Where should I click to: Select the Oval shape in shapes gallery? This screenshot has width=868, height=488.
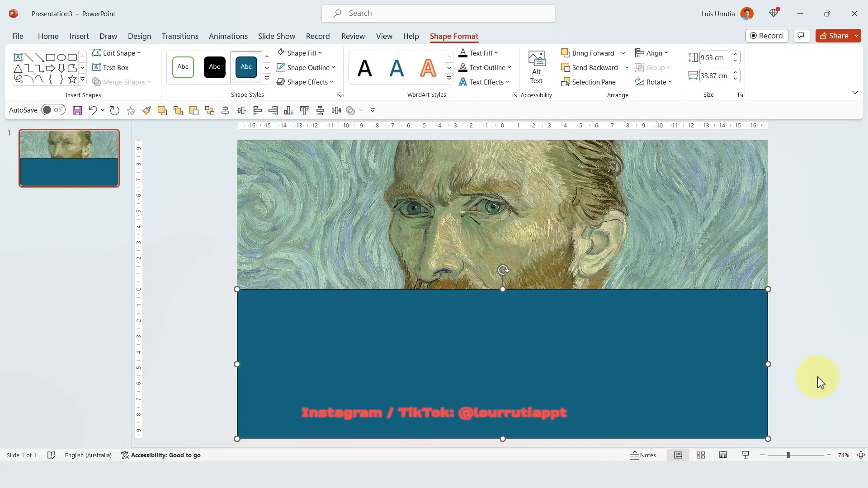pos(61,57)
